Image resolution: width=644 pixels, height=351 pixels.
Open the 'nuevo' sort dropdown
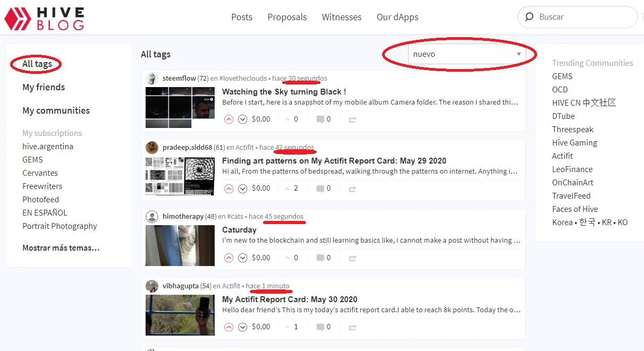(x=467, y=54)
